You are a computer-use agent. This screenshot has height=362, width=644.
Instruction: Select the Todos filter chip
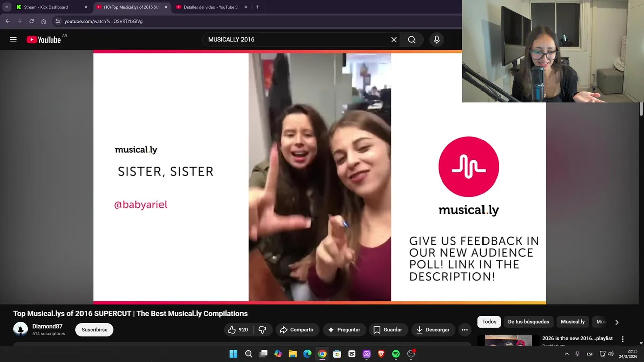point(489,322)
